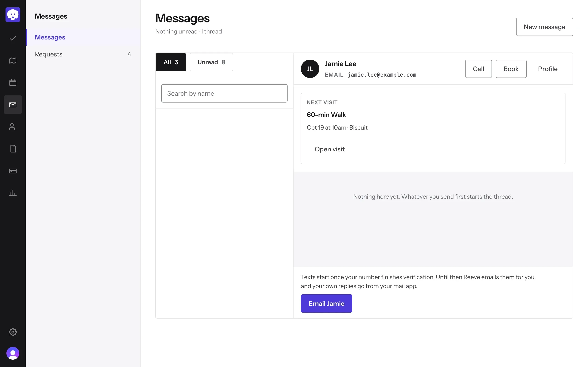Open the credit card payments icon
Viewport: 588px width, 367px height.
pos(13,171)
